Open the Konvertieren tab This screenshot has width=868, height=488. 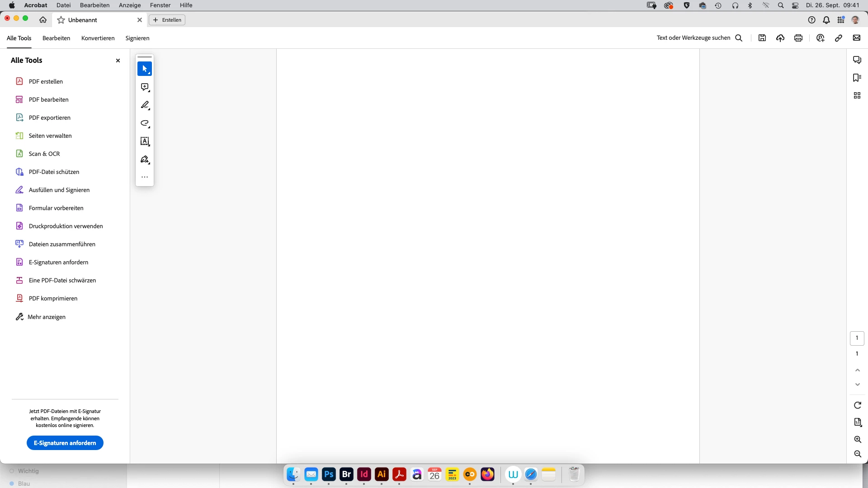pos(98,38)
